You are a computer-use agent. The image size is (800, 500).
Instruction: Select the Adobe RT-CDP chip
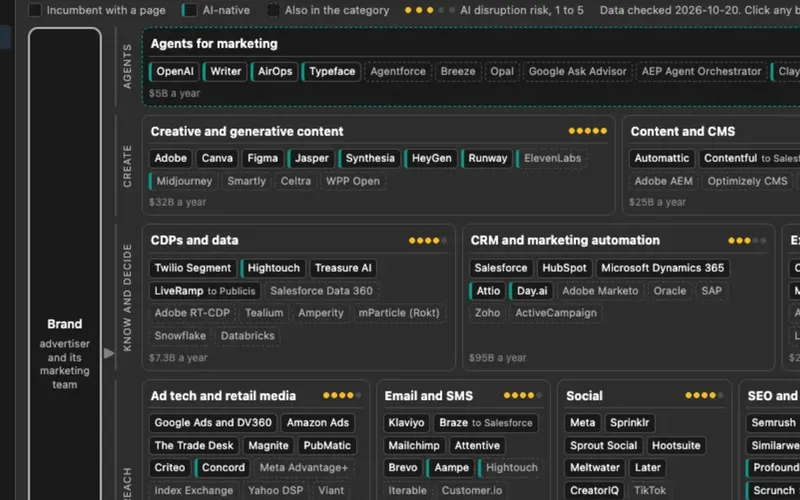point(192,313)
